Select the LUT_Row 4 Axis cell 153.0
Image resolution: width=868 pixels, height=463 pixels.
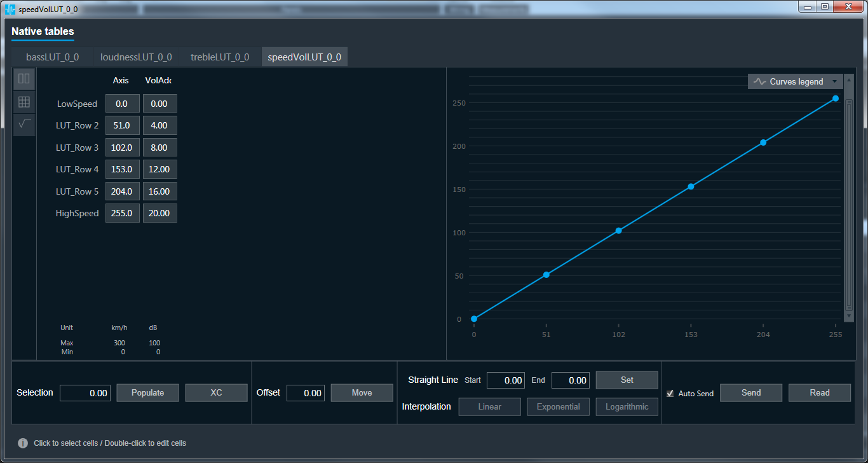click(x=123, y=169)
